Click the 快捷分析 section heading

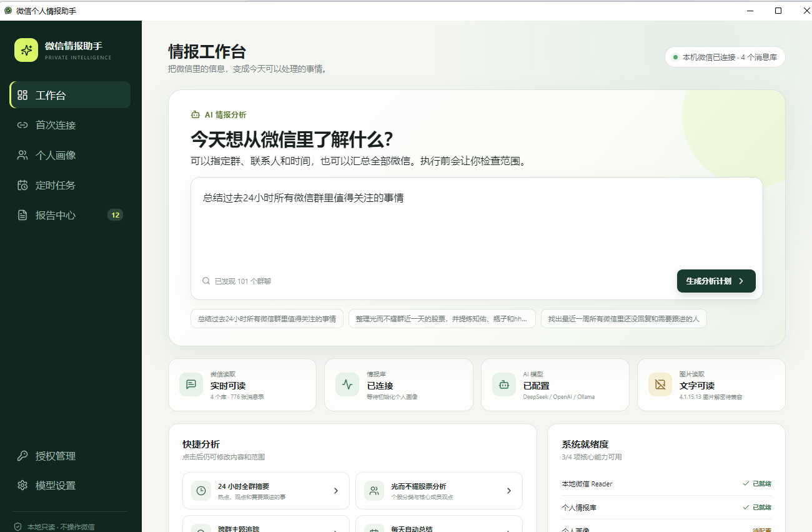coord(201,444)
